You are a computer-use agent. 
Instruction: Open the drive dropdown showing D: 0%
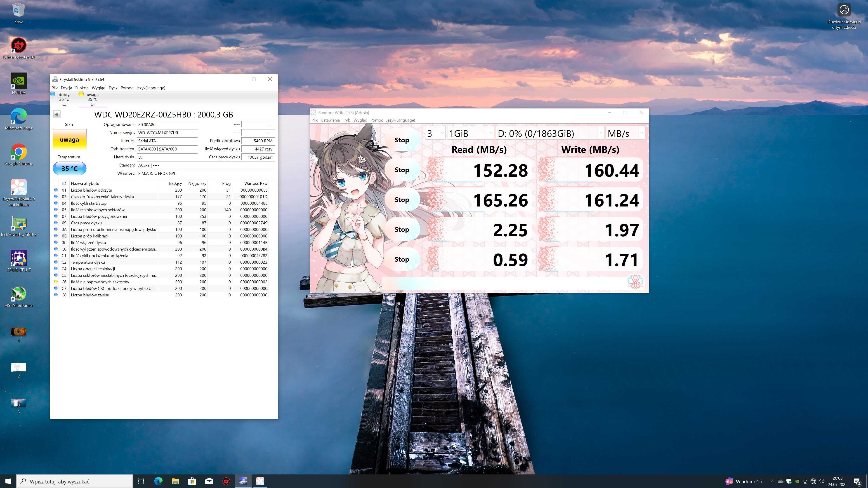click(x=550, y=133)
